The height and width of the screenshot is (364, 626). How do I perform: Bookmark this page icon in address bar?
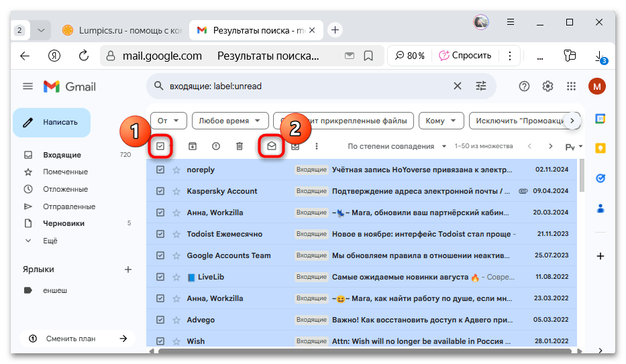(368, 56)
